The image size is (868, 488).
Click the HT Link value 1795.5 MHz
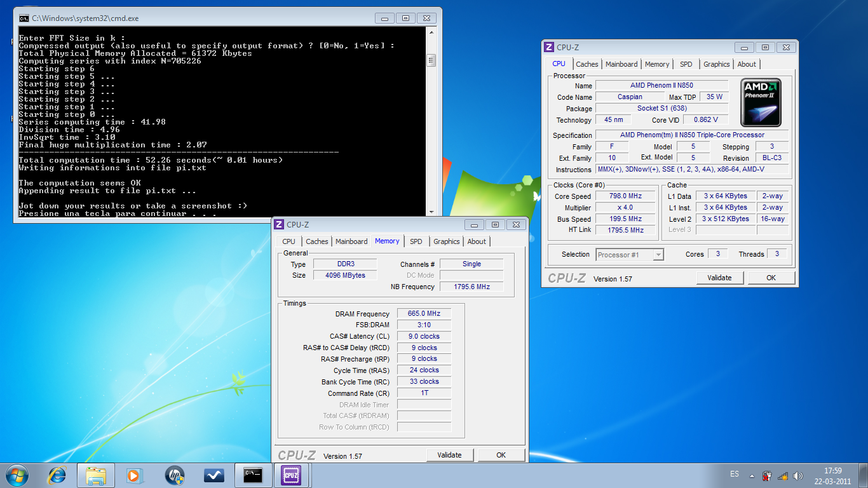click(x=626, y=230)
